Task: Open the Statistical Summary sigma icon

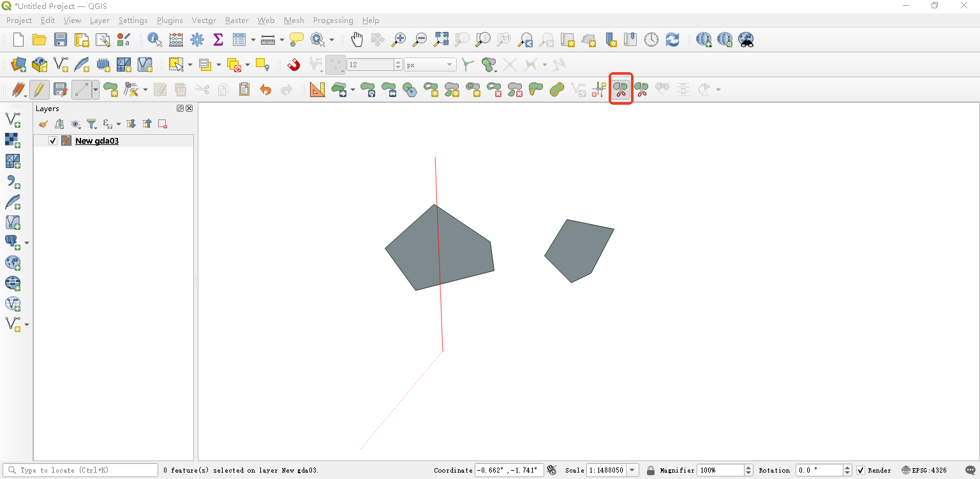Action: [218, 40]
